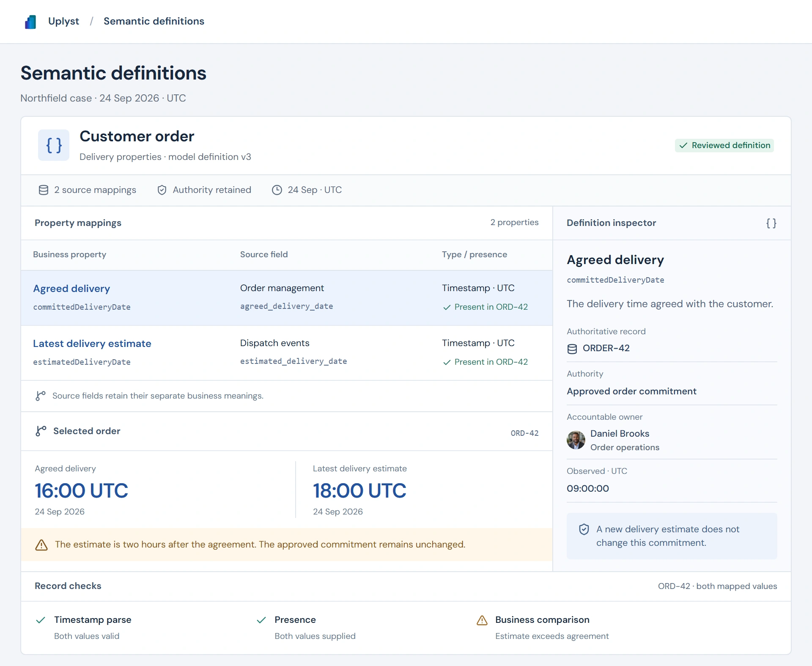Open the Uplyst breadcrumb link

coord(63,21)
